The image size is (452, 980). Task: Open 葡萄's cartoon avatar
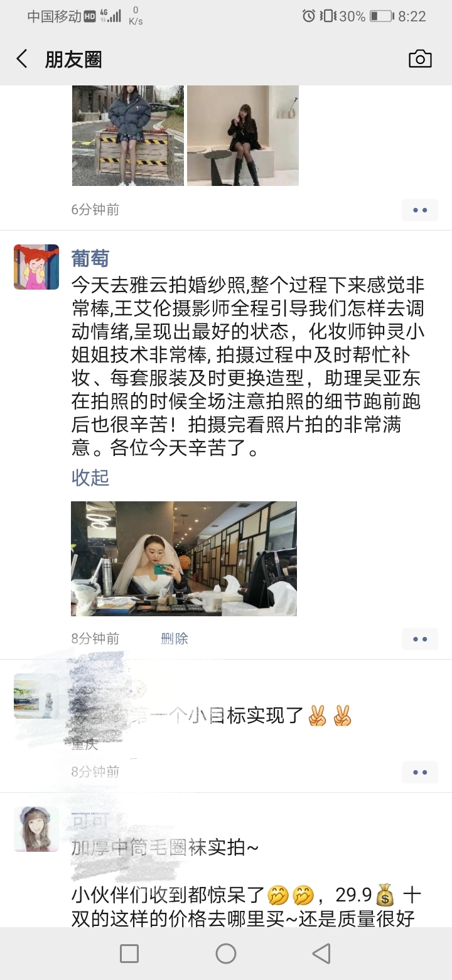(x=36, y=267)
